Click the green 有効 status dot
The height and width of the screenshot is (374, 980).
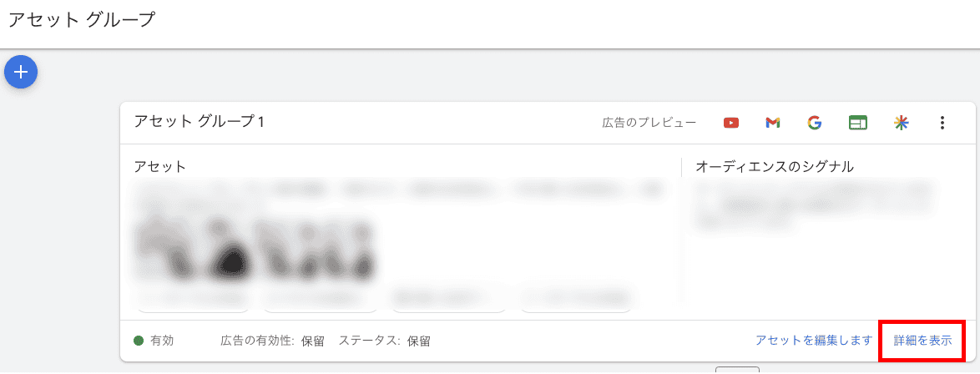click(139, 341)
